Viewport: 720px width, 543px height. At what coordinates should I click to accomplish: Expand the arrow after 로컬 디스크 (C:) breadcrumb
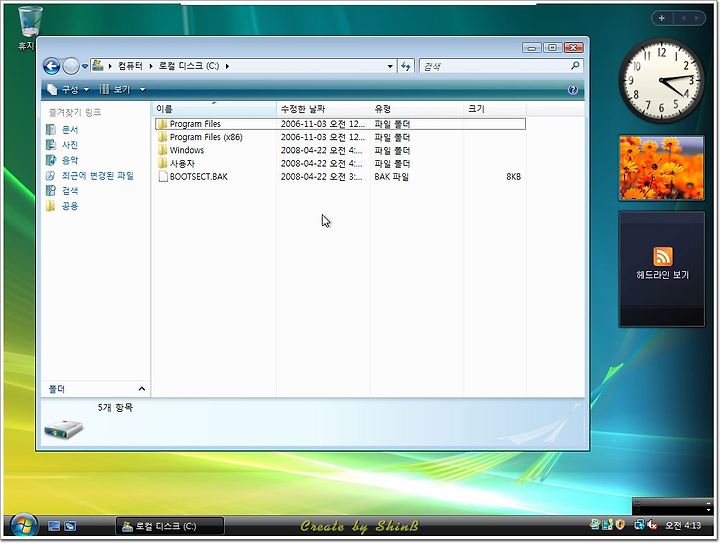227,66
